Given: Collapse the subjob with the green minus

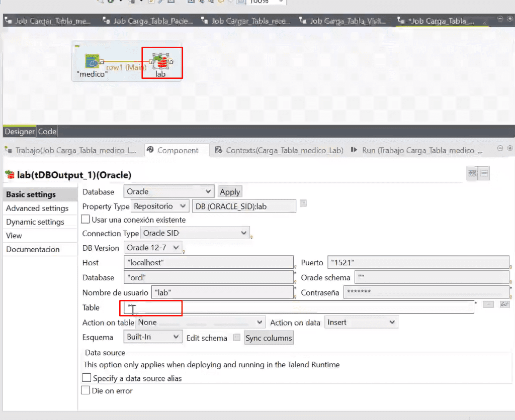Looking at the screenshot, I should [77, 46].
